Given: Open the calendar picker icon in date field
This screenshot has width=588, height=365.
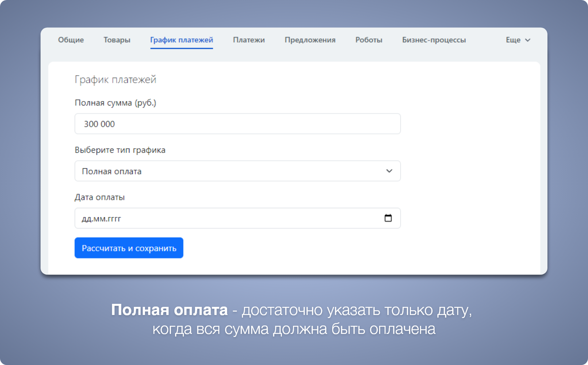Looking at the screenshot, I should tap(388, 218).
